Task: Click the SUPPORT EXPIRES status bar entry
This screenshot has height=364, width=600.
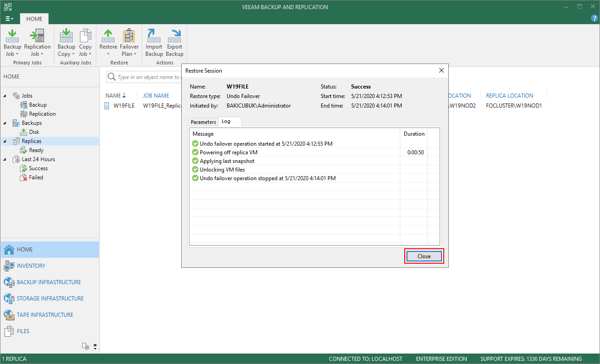Action: pyautogui.click(x=531, y=359)
